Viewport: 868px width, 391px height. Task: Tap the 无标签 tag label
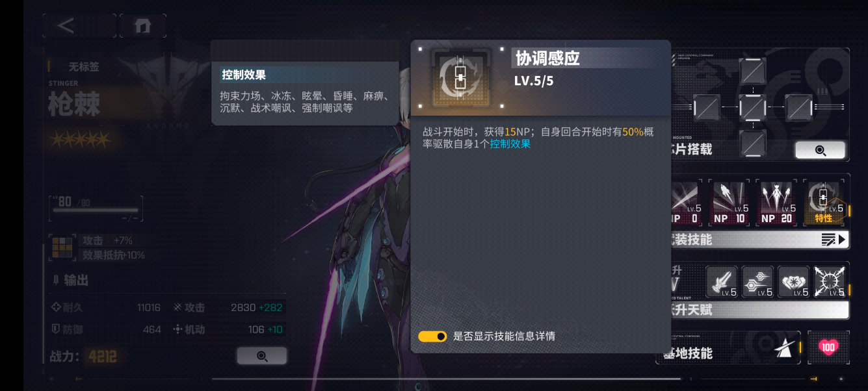pyautogui.click(x=84, y=66)
